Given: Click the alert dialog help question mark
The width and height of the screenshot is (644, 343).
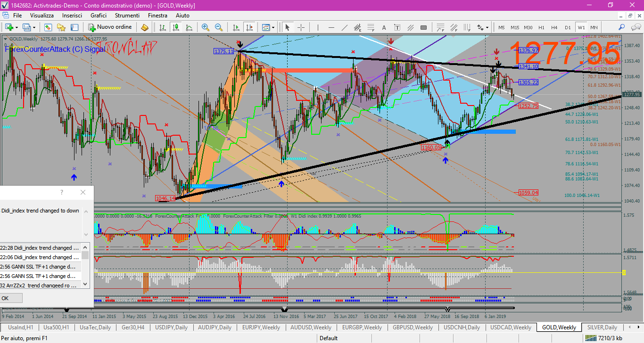Looking at the screenshot, I should pos(62,192).
